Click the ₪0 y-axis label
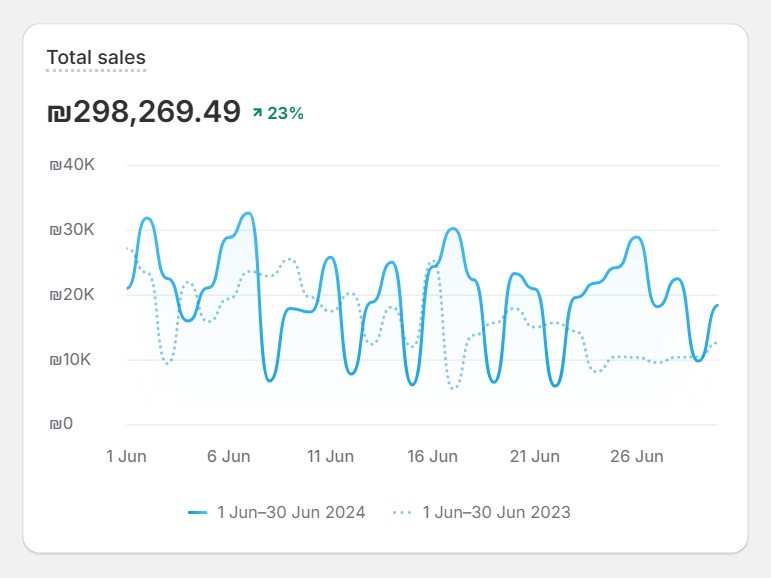The image size is (771, 578). (x=61, y=425)
